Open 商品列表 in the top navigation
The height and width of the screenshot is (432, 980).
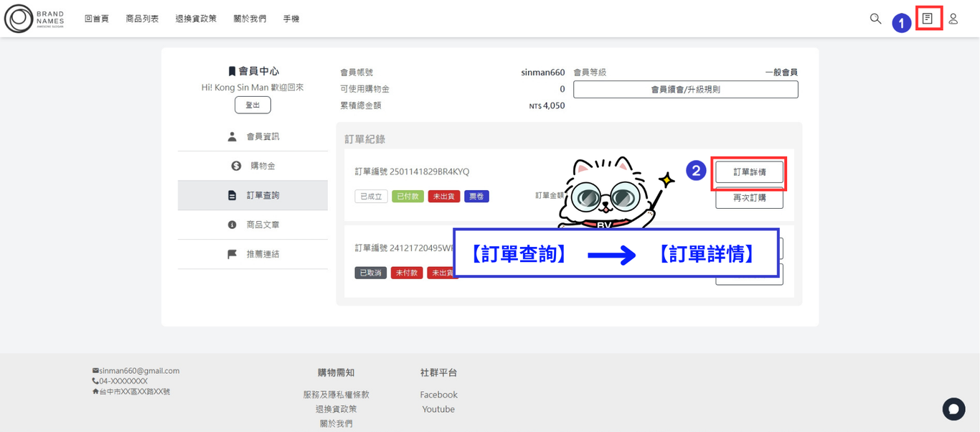pyautogui.click(x=142, y=19)
